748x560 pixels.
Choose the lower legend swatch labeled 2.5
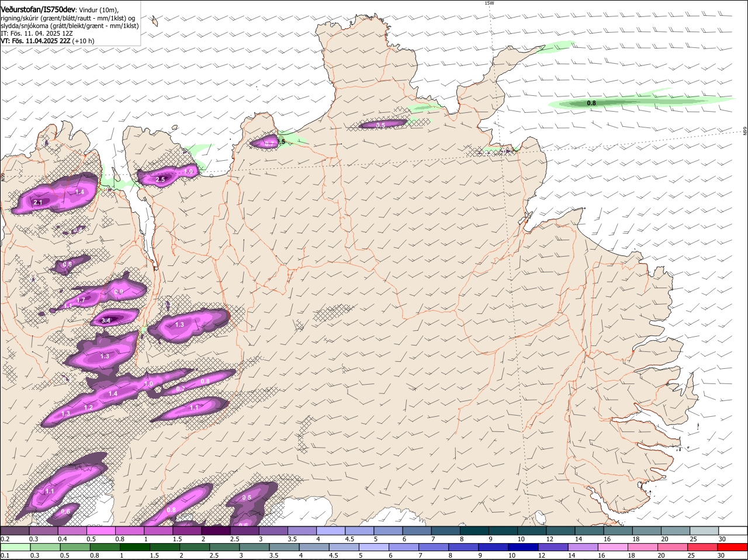(224, 548)
